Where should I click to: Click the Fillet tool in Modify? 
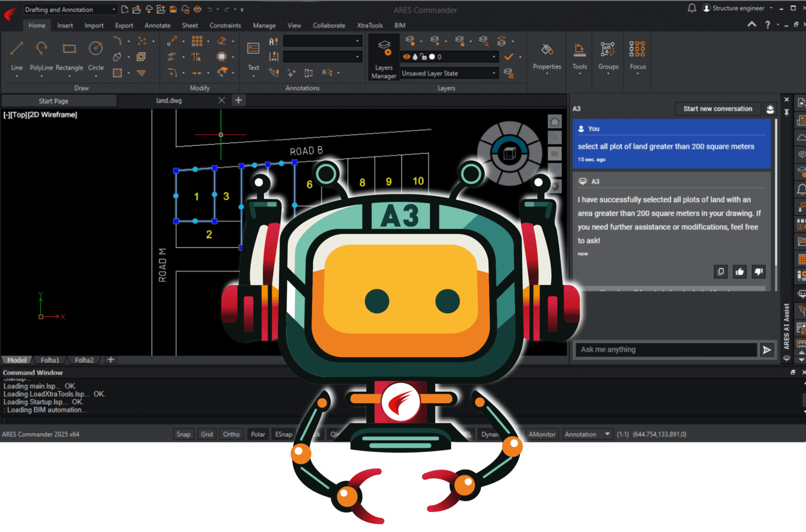tap(172, 73)
